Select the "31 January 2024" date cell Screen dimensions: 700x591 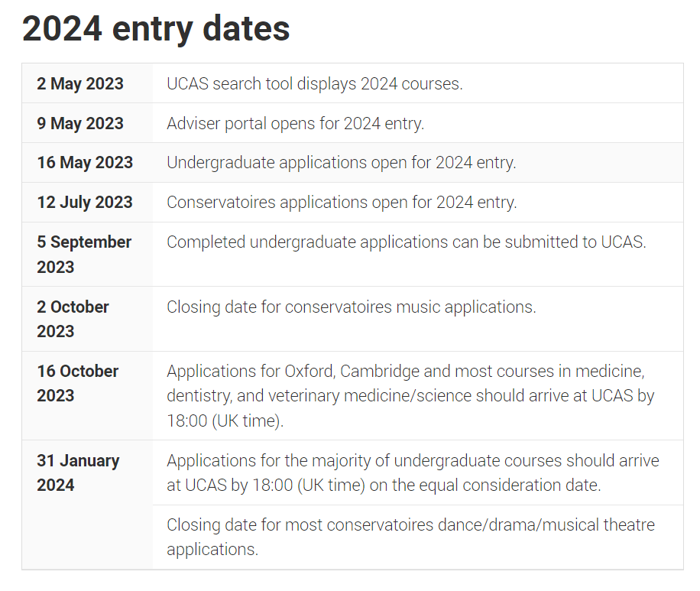pos(78,472)
